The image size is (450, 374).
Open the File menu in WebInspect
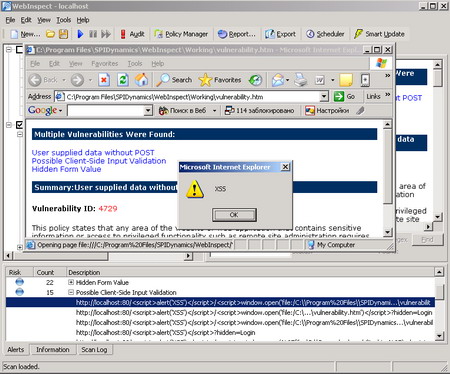pyautogui.click(x=10, y=20)
